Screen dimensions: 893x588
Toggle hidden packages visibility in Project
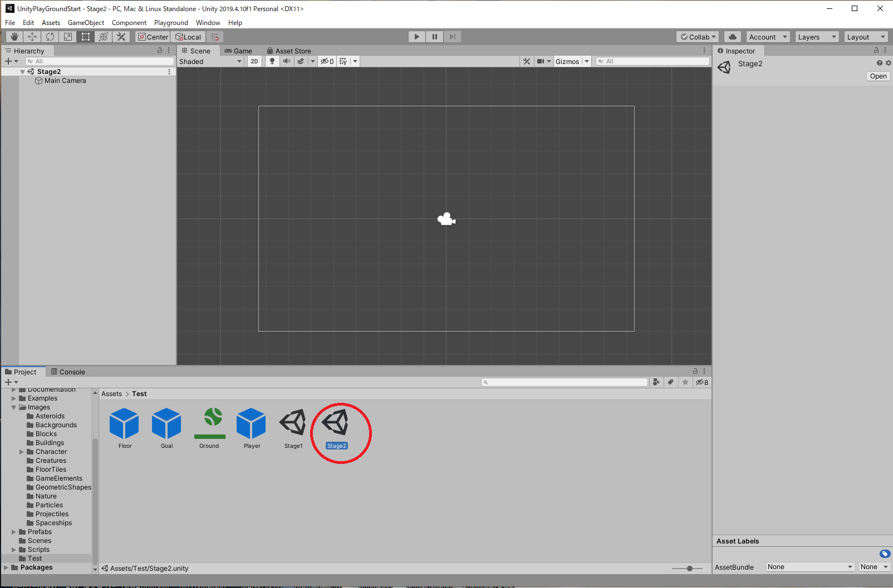pyautogui.click(x=702, y=382)
